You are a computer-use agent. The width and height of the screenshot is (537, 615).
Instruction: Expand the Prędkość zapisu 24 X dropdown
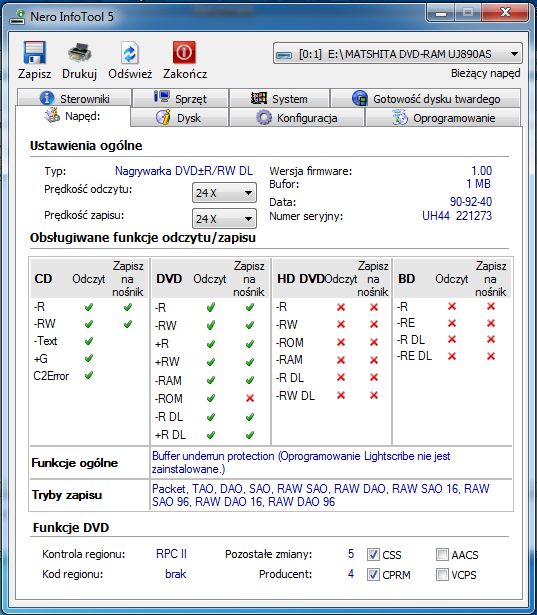(x=224, y=218)
